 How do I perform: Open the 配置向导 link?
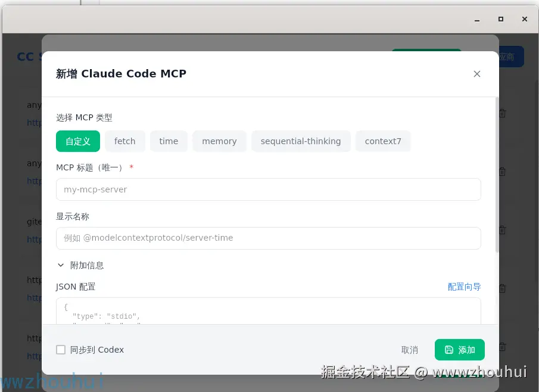coord(464,287)
